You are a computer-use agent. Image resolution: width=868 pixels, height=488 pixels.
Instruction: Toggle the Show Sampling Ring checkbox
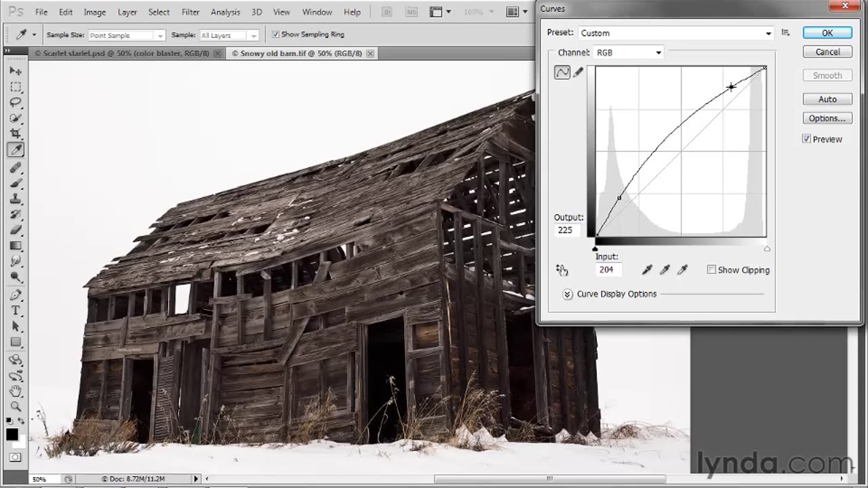(x=275, y=35)
